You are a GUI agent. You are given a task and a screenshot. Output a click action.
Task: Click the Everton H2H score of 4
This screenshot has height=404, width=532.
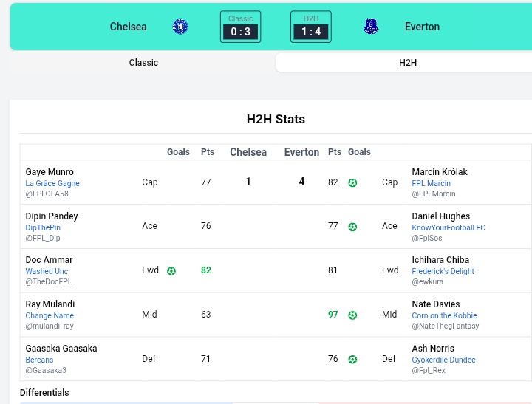301,182
